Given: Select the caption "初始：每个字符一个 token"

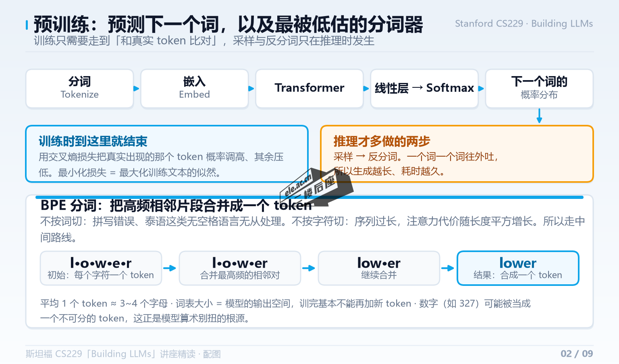Looking at the screenshot, I should pos(101,275).
